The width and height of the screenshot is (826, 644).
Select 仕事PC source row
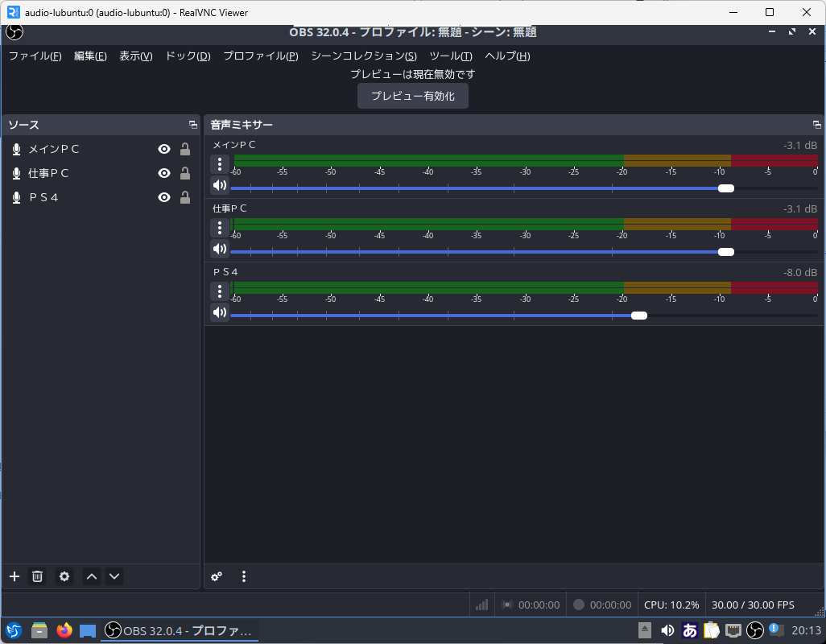(x=101, y=173)
